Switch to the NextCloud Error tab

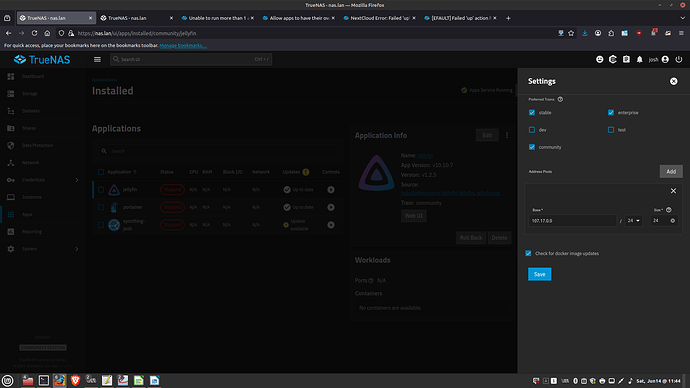(379, 18)
